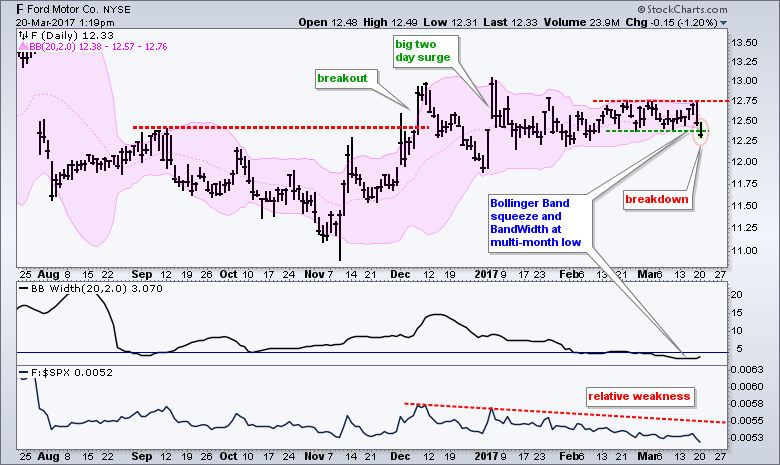Viewport: 780px width, 465px height.
Task: Select the date stamp 20-Mar-2017 1:19pm
Action: click(x=65, y=22)
